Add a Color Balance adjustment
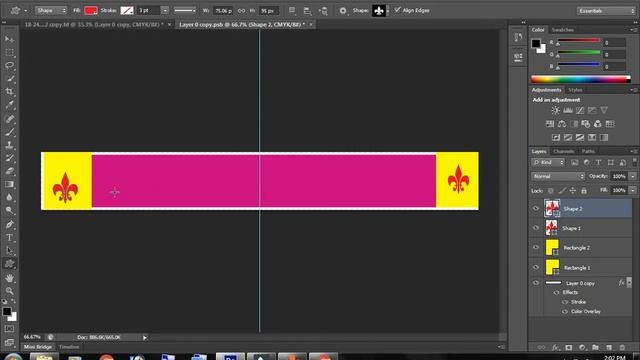 tap(562, 124)
